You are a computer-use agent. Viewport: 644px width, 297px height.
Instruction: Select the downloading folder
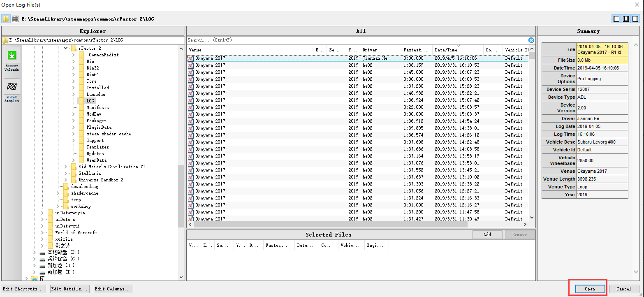tap(85, 186)
